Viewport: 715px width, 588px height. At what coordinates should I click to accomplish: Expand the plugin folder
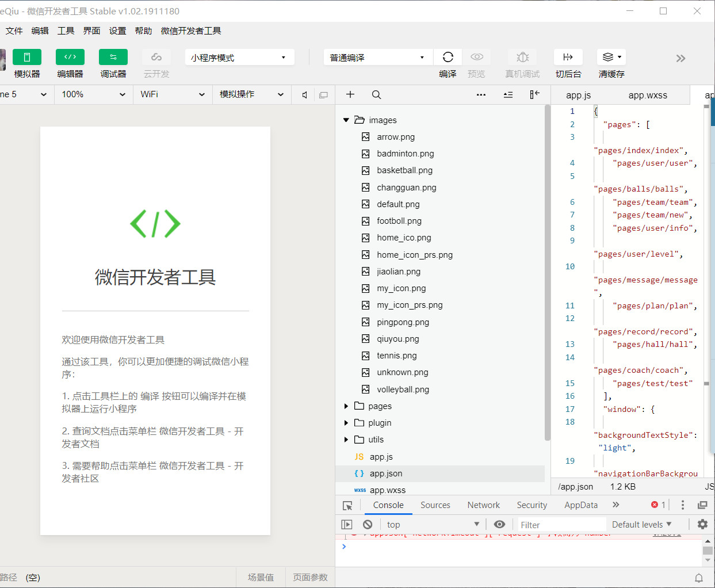tap(346, 423)
